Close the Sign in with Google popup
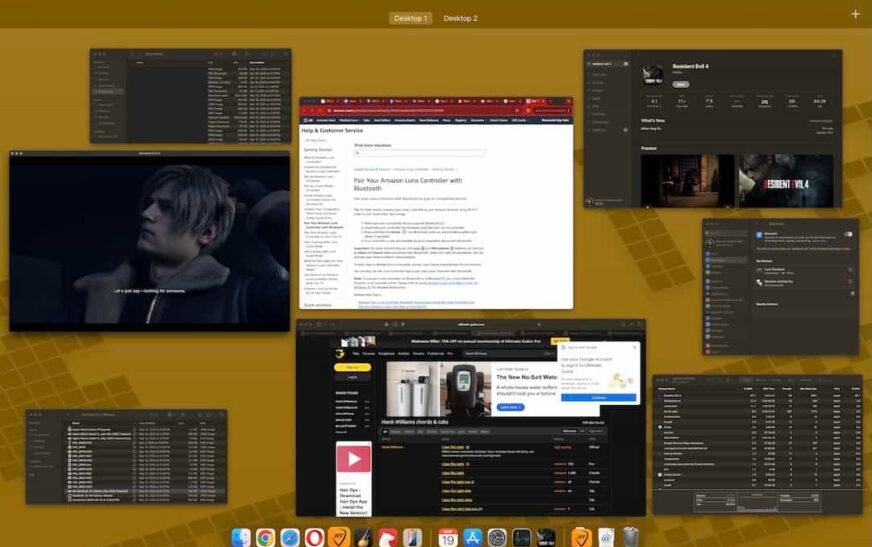 point(635,347)
